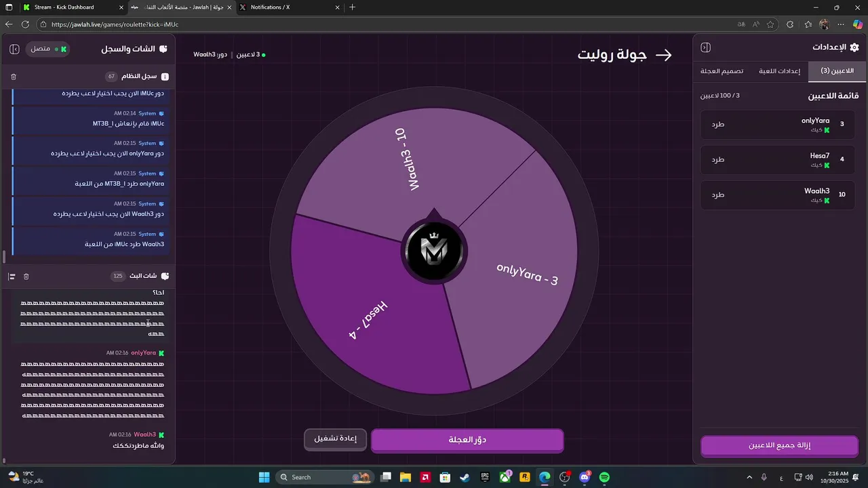The image size is (868, 488).
Task: Go back in the browser
Action: pos(9,24)
